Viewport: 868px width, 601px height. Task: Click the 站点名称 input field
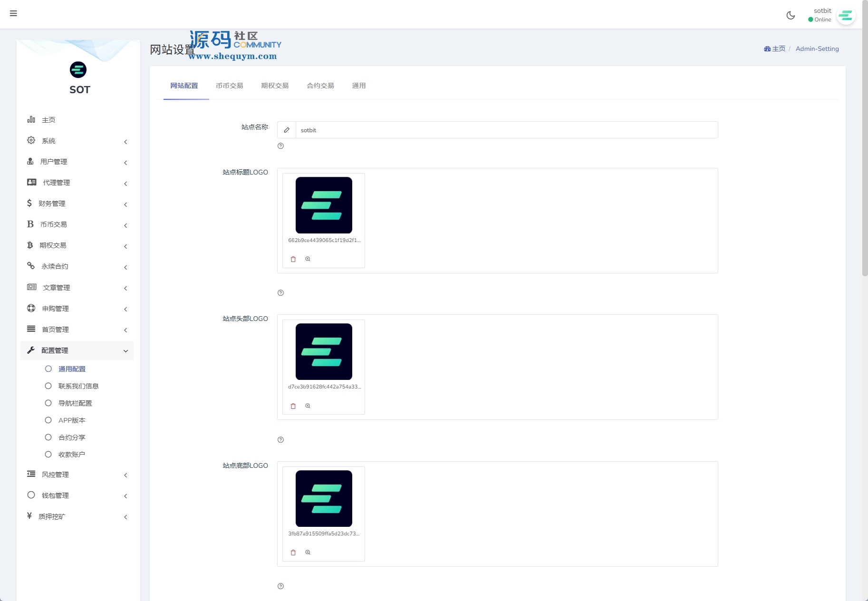coord(506,130)
